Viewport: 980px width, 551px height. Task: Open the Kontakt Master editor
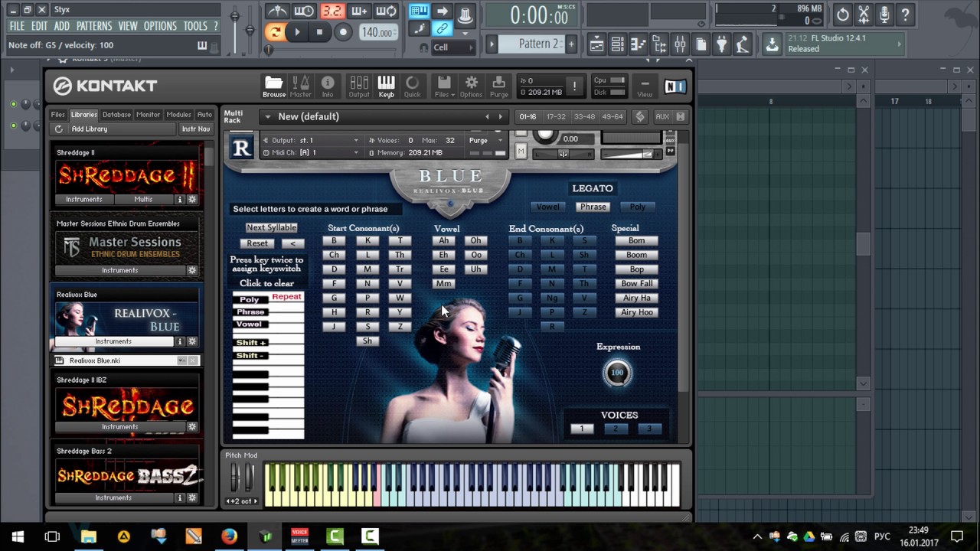(301, 86)
